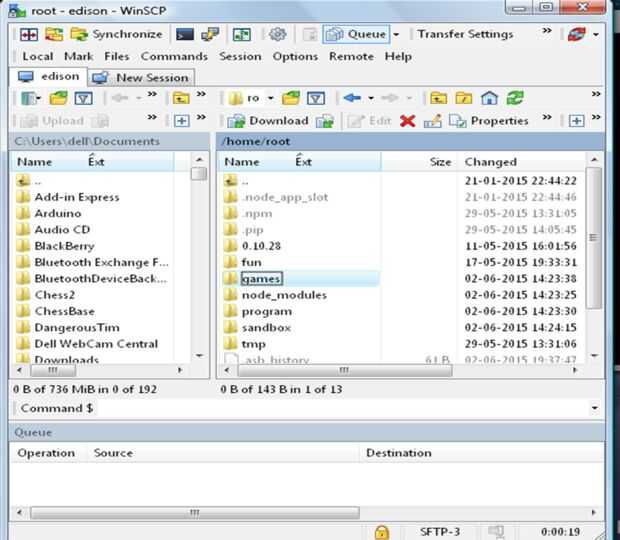Select the 0.10.28 remote folder
Image resolution: width=620 pixels, height=540 pixels.
pyautogui.click(x=261, y=246)
